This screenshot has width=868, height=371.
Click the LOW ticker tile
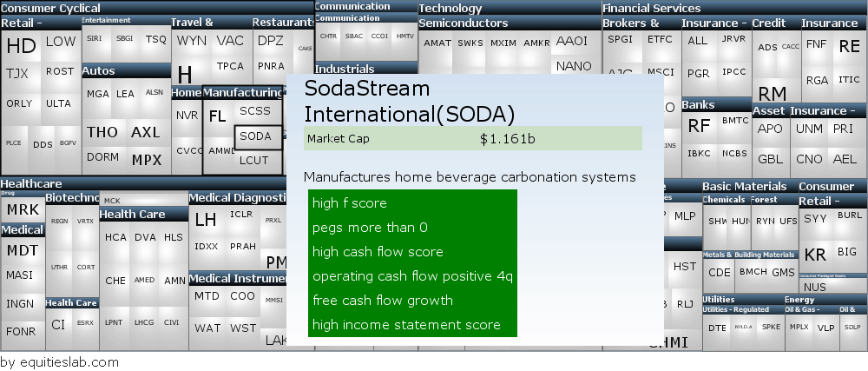click(61, 42)
